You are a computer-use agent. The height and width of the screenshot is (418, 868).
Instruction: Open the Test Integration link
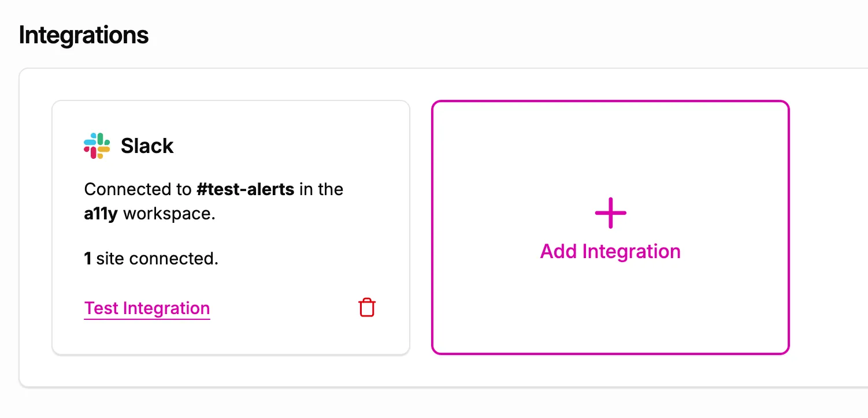point(146,308)
